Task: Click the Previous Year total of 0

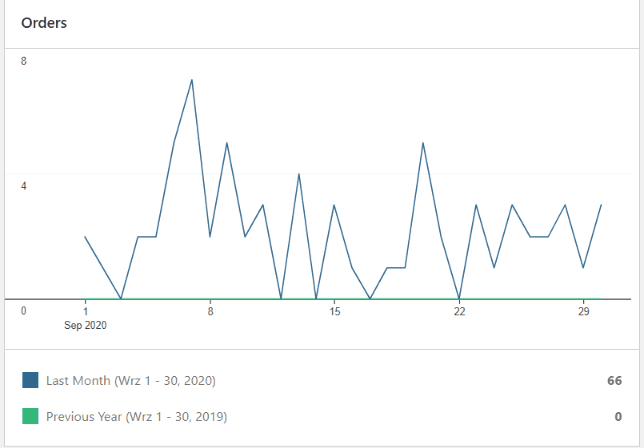Action: 618,416
